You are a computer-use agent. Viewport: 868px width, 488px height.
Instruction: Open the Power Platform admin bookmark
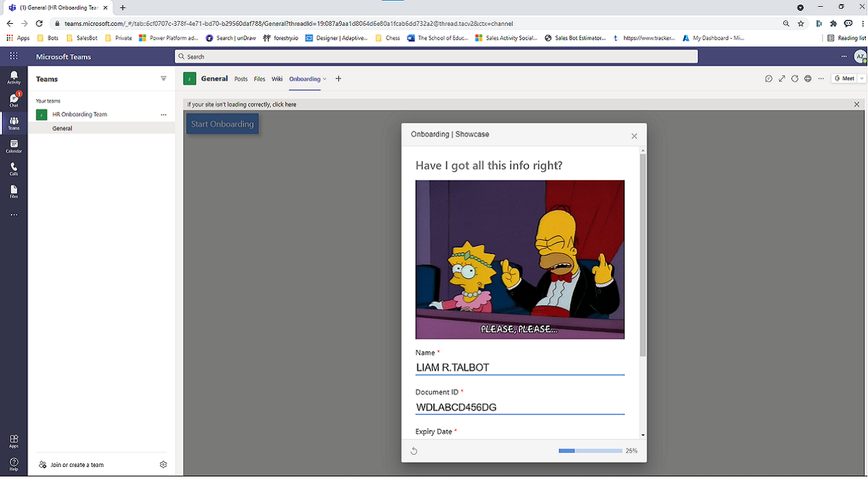coord(168,38)
